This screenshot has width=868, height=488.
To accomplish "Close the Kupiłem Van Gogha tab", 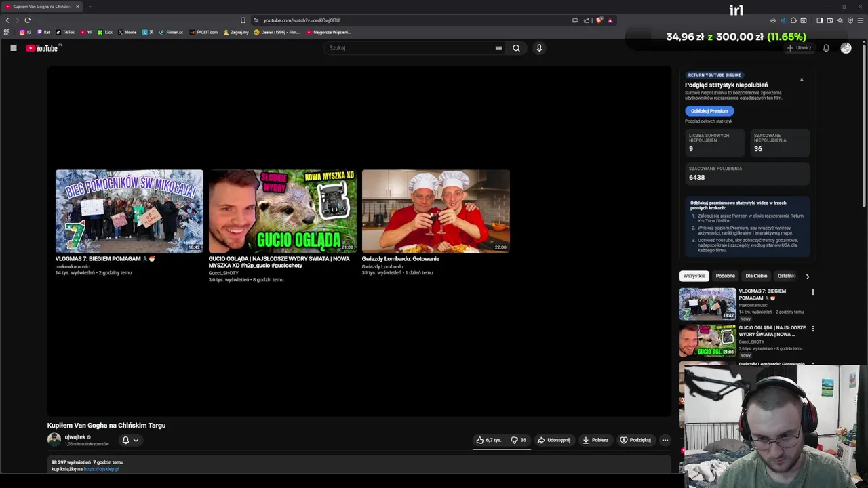I will click(x=77, y=7).
